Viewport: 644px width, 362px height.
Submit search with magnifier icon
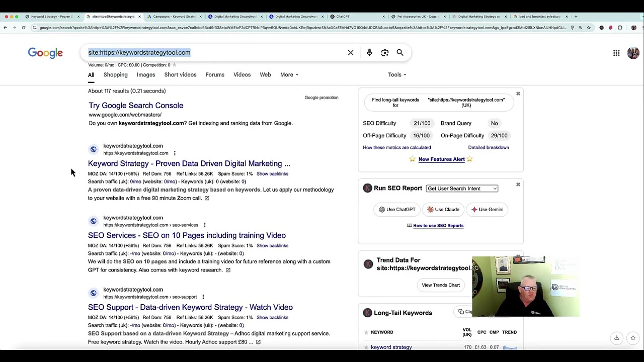tap(400, 52)
